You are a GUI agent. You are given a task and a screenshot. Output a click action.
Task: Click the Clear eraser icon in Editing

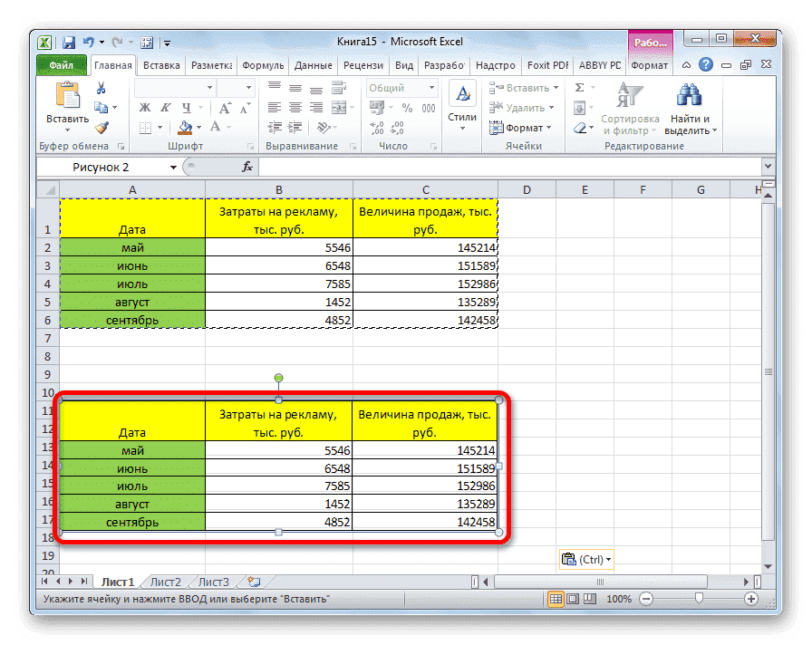click(580, 127)
